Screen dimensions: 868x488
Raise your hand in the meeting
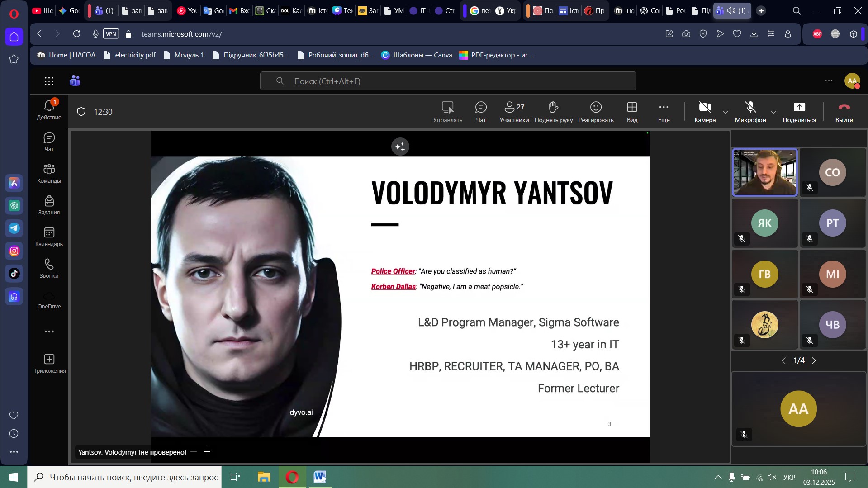(553, 112)
